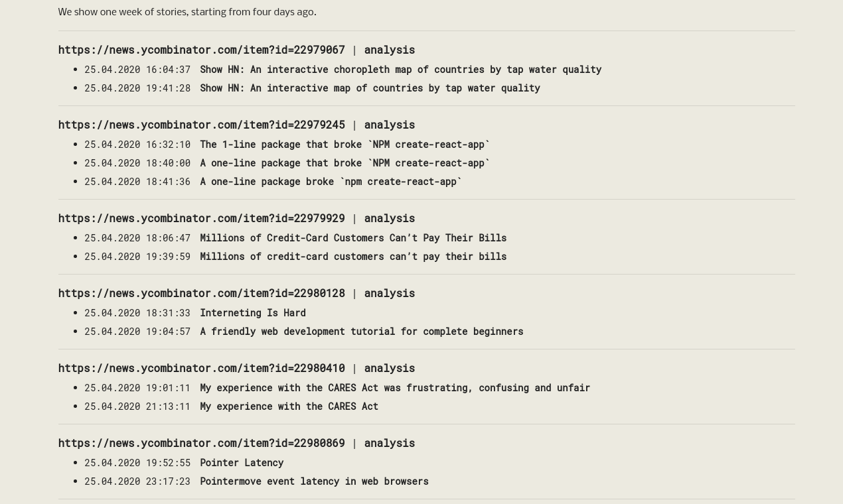This screenshot has height=504, width=843.
Task: Click capitalized 'Millions of Credit-Card Customers' title
Action: [x=353, y=237]
